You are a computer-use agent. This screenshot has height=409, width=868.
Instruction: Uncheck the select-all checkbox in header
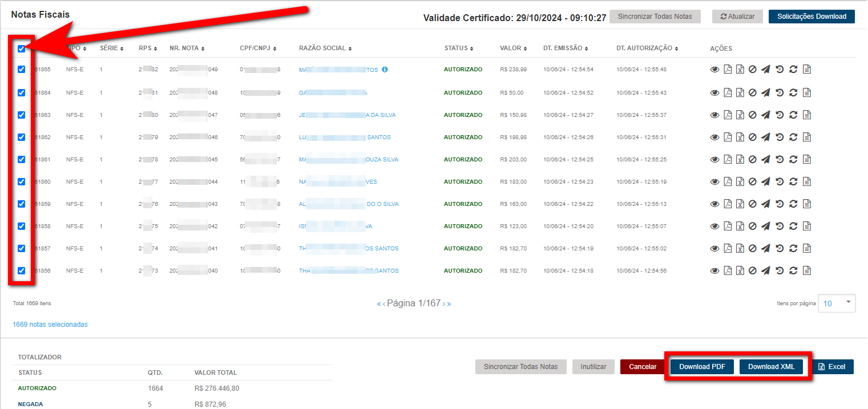(21, 49)
